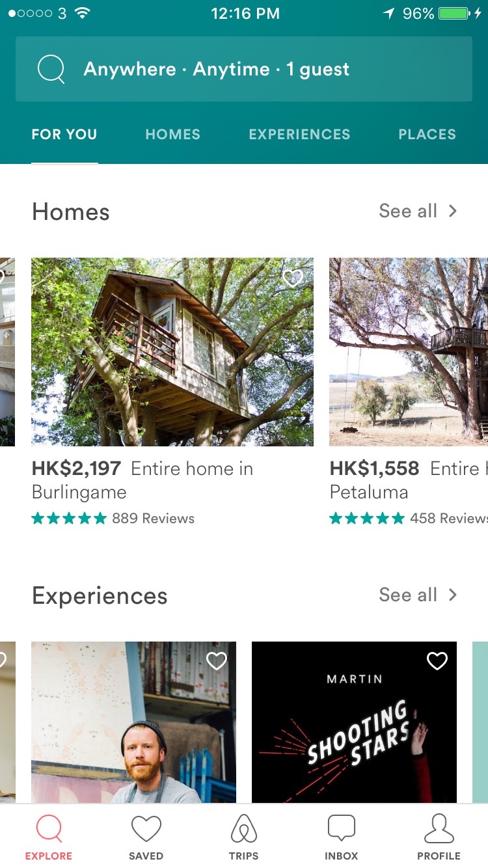Open the Inbox message icon

point(341,829)
